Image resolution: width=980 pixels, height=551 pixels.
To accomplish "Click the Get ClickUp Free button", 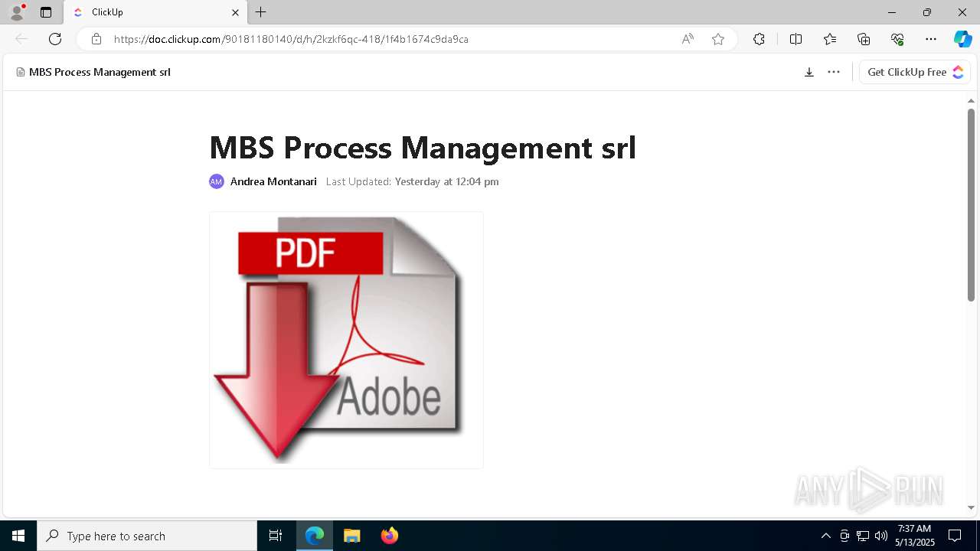I will 915,72.
